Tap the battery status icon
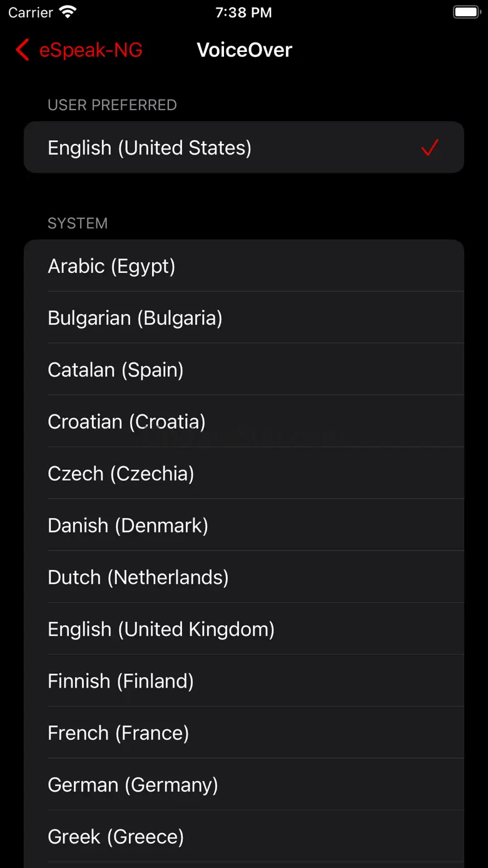Image resolution: width=488 pixels, height=868 pixels. (466, 13)
